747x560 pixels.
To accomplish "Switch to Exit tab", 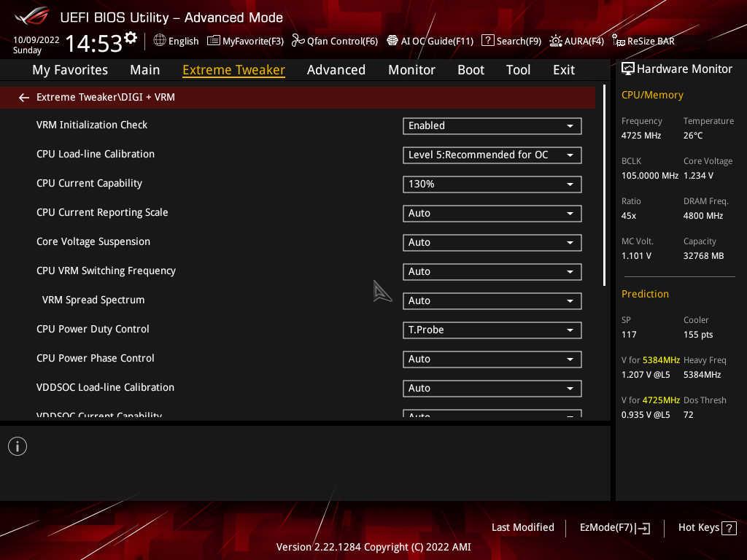I will pyautogui.click(x=564, y=70).
